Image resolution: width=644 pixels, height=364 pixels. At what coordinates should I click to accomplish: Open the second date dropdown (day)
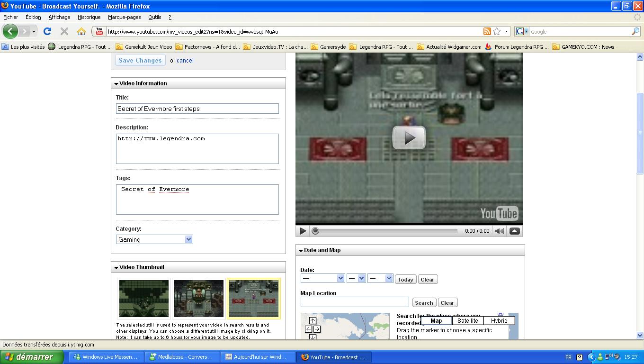point(356,278)
